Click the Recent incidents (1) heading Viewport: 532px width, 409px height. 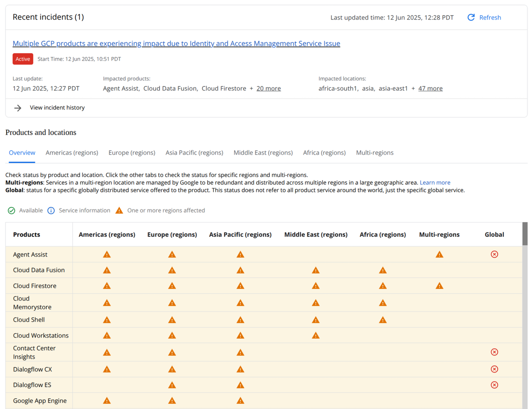(48, 17)
